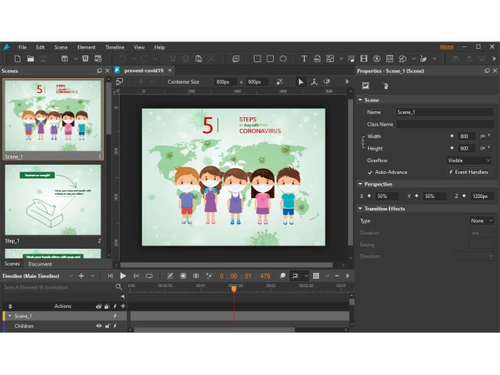Click the insert symbol icon in toolbar
Image resolution: width=500 pixels, height=375 pixels.
[236, 59]
